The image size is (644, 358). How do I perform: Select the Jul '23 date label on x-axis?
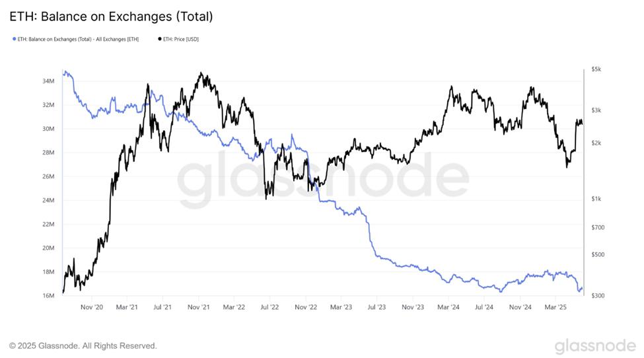pyautogui.click(x=377, y=306)
